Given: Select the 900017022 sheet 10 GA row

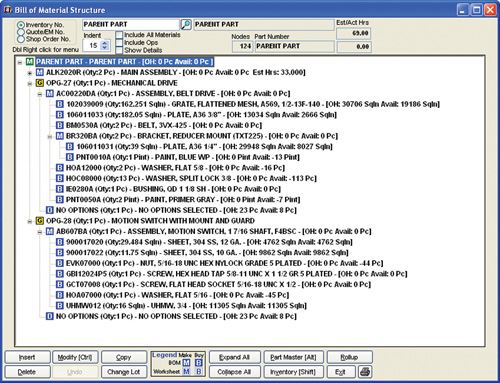Looking at the screenshot, I should click(x=207, y=253).
